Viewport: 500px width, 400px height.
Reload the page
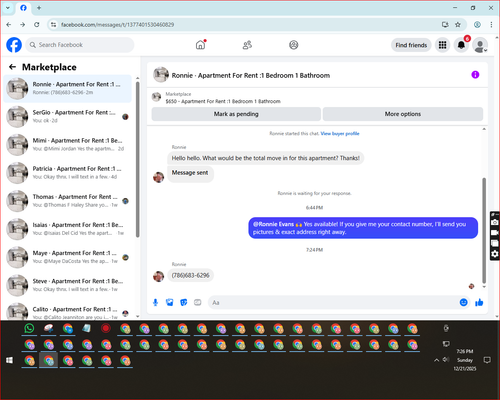click(37, 25)
